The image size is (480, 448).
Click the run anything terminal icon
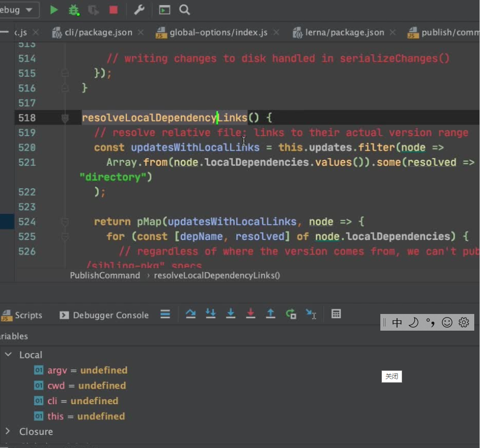click(x=164, y=10)
